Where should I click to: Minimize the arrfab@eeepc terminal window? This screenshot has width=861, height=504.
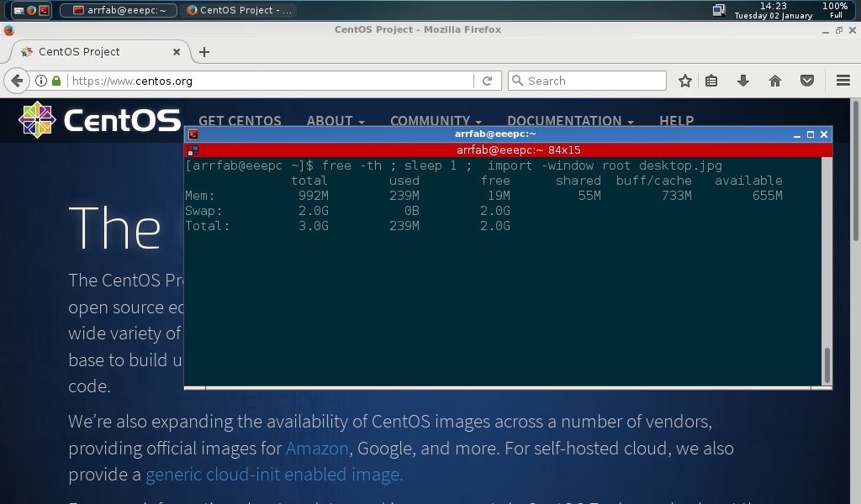[x=797, y=134]
